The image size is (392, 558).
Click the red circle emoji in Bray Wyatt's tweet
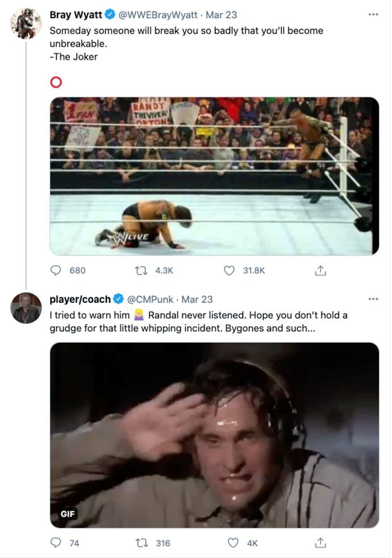tap(55, 82)
